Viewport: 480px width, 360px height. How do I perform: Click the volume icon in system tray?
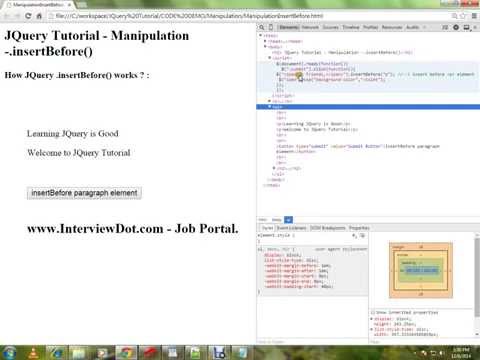[x=442, y=353]
